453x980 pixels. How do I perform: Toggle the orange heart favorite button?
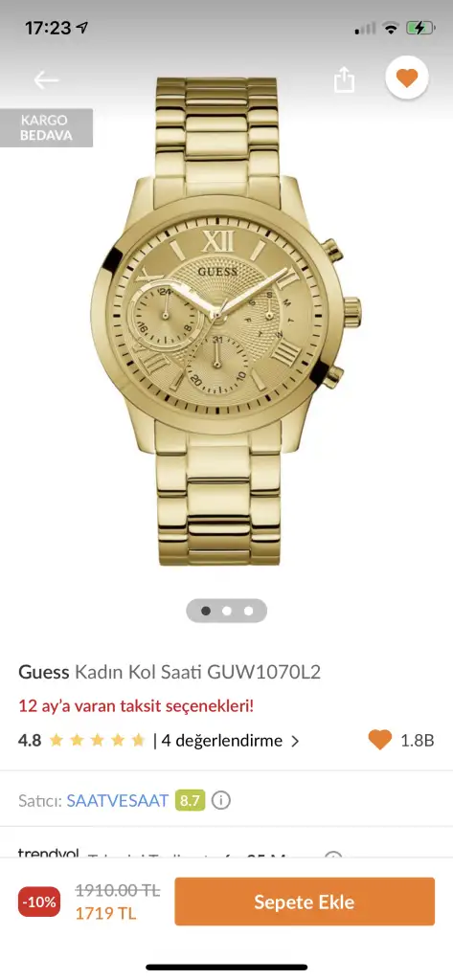pos(407,78)
